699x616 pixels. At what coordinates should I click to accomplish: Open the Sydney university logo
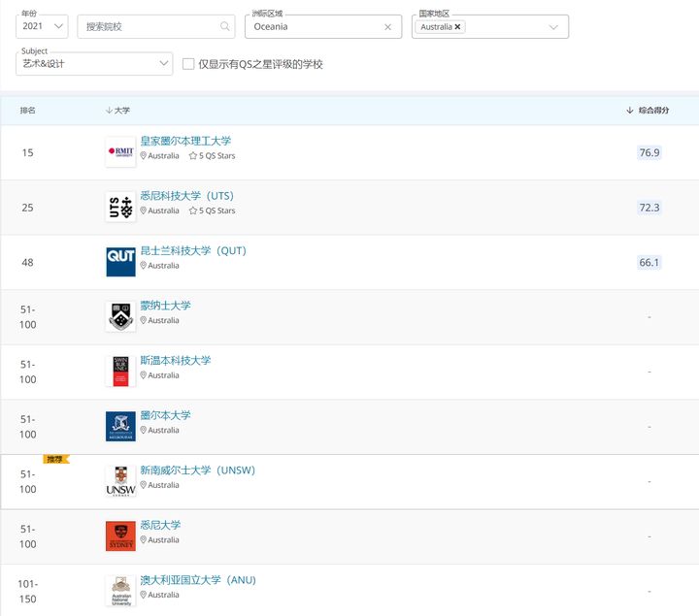pyautogui.click(x=120, y=536)
